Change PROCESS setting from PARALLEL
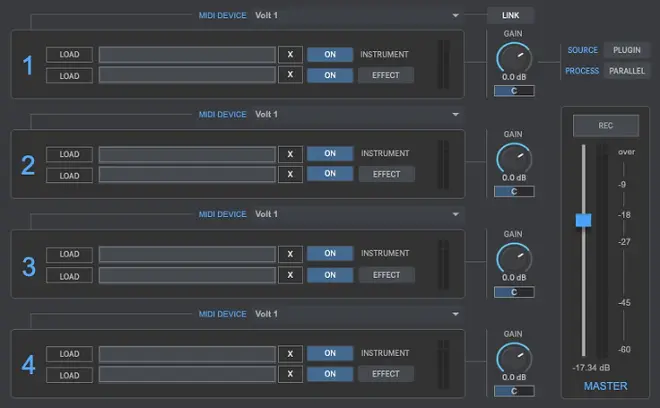The height and width of the screenshot is (408, 660). [x=627, y=71]
